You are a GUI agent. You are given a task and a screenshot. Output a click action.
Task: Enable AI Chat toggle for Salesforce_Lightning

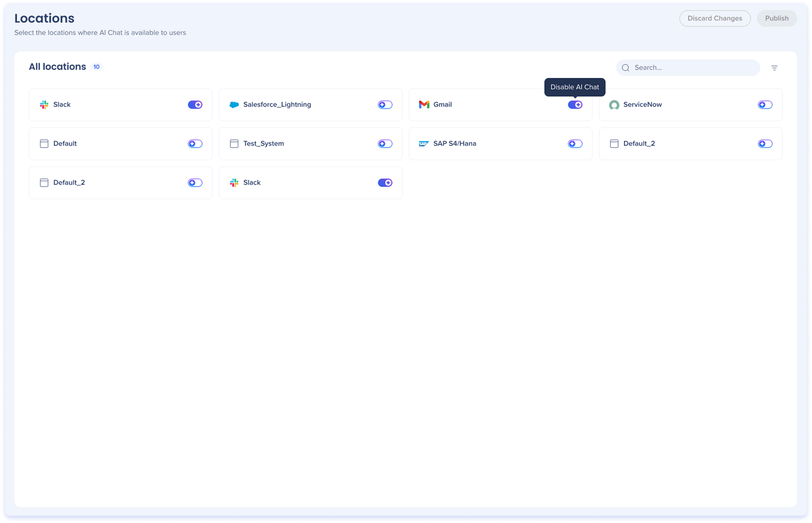[385, 105]
